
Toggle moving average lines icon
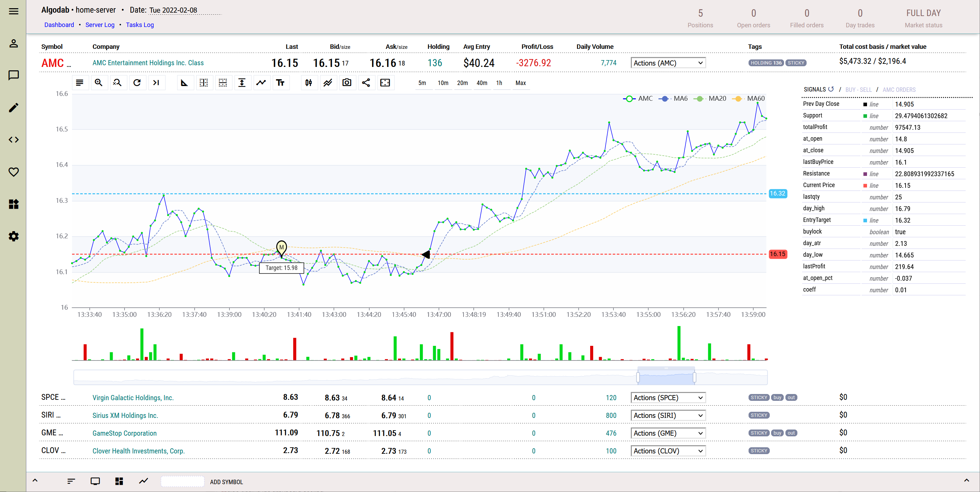click(328, 83)
